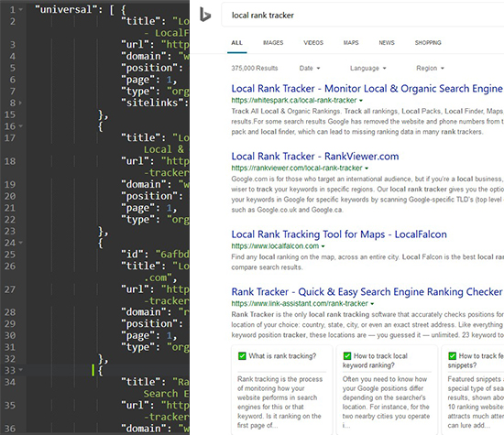Open 'Rank Tracker - Quick & Easy Search Engine' result

pos(367,292)
